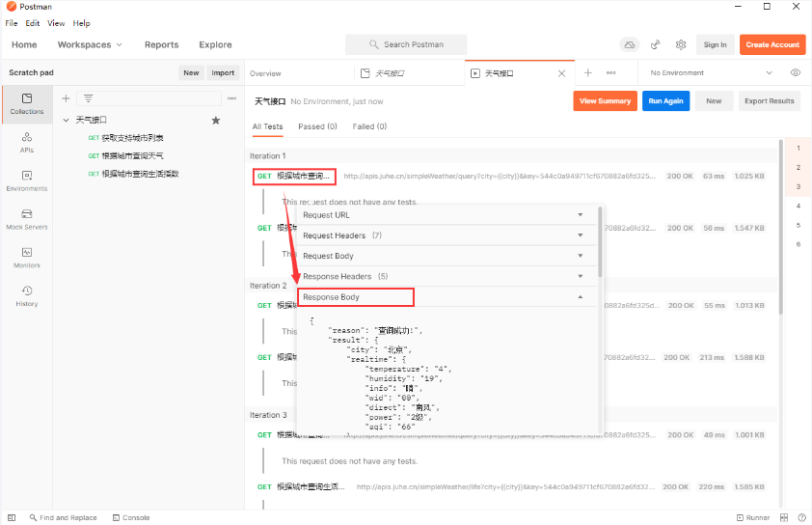
Task: Open the View menu
Action: (x=56, y=23)
